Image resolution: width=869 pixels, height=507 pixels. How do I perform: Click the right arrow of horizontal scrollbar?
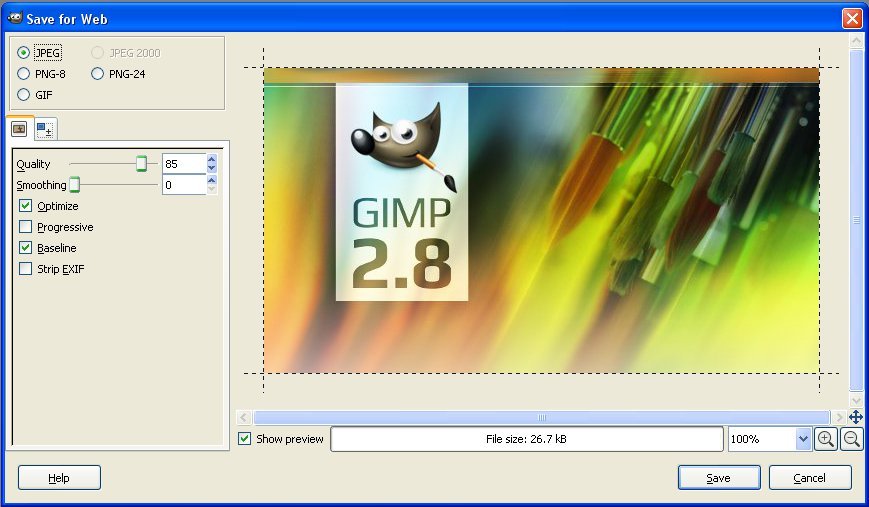click(x=839, y=417)
